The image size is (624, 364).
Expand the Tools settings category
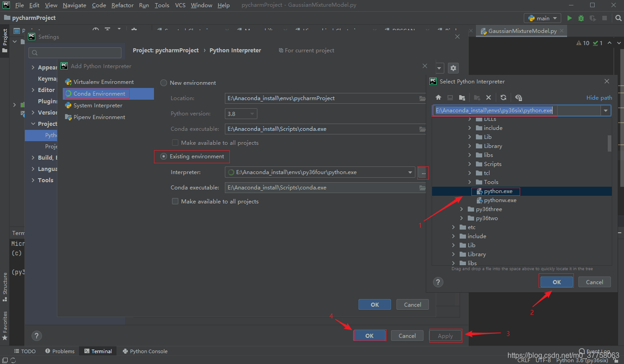click(33, 180)
